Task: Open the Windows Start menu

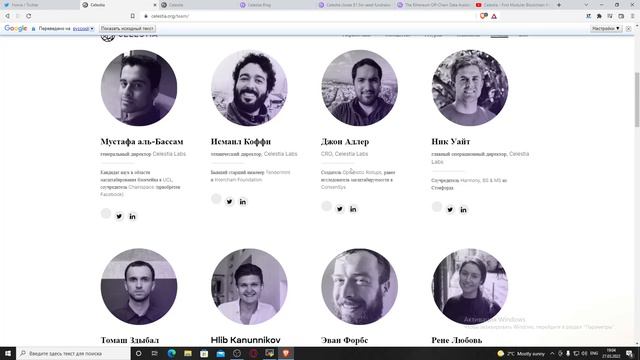Action: (8, 353)
